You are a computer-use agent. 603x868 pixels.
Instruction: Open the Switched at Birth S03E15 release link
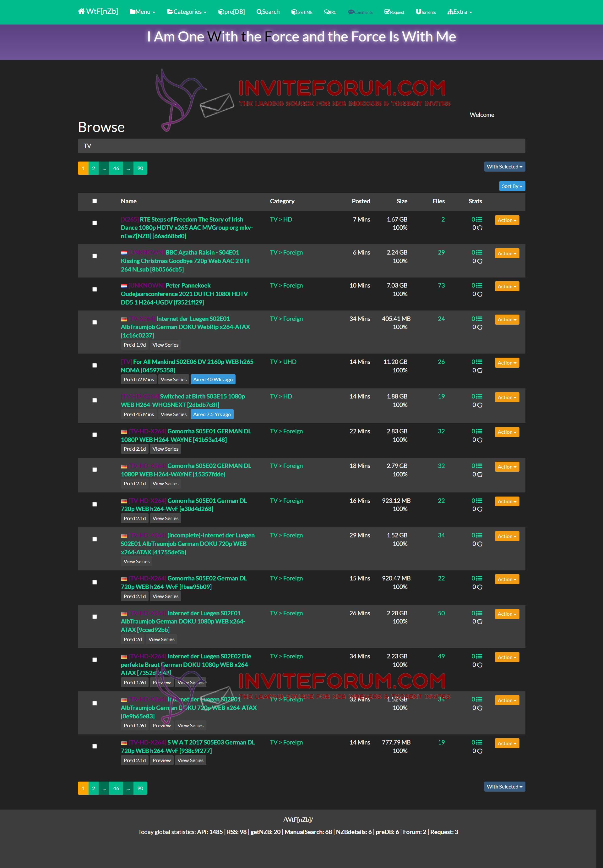click(x=183, y=401)
